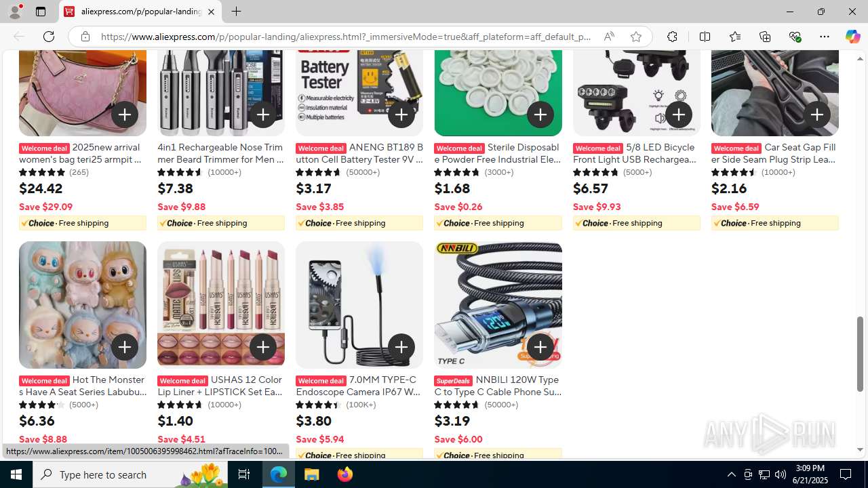
Task: Add this page to favorites with the star
Action: [x=635, y=37]
